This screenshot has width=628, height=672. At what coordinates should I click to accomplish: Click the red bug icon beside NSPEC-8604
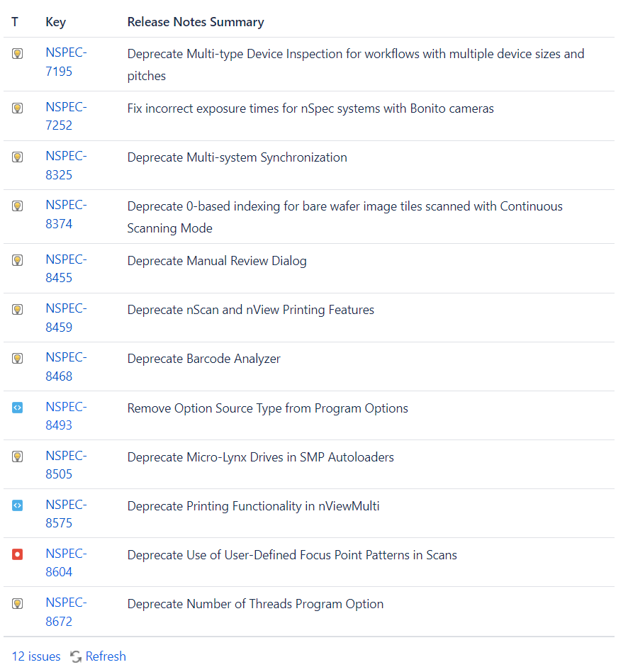[18, 554]
